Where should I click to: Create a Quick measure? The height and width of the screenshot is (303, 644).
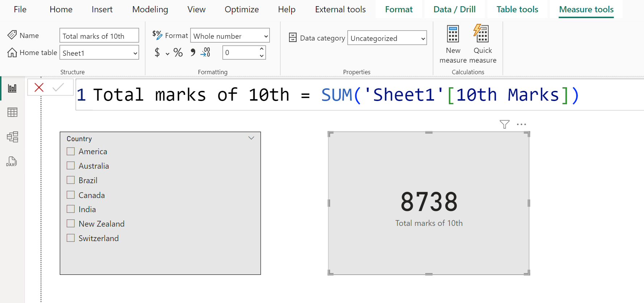[x=482, y=44]
